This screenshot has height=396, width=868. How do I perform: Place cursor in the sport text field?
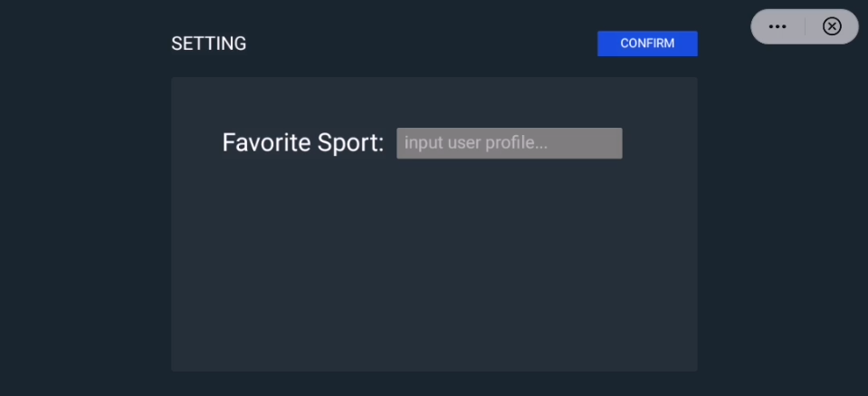pos(509,143)
